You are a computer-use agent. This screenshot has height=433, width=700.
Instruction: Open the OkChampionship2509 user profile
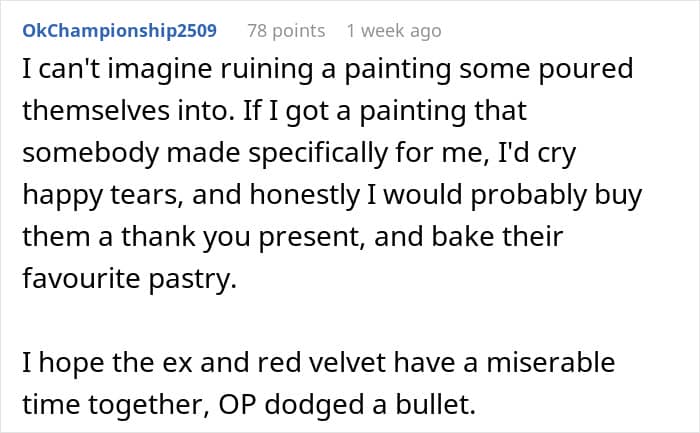(119, 31)
